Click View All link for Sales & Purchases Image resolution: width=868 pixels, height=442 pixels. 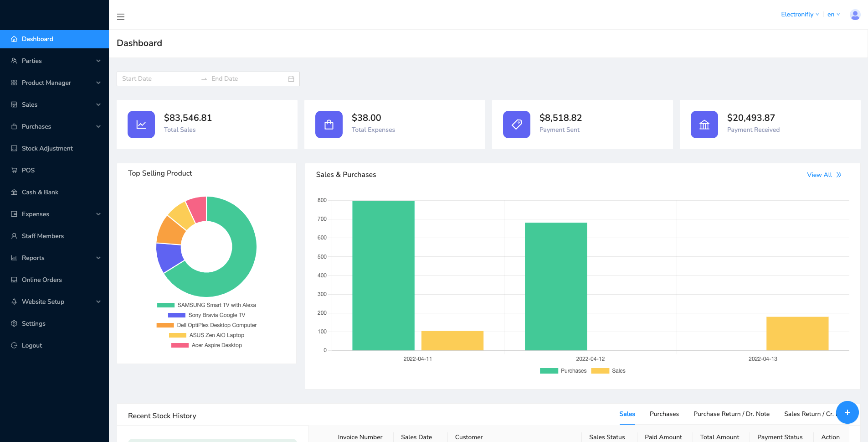[x=824, y=175]
